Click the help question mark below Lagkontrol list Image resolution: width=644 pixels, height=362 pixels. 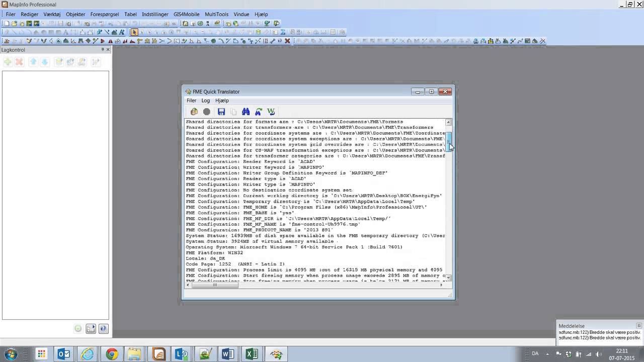pos(103,329)
